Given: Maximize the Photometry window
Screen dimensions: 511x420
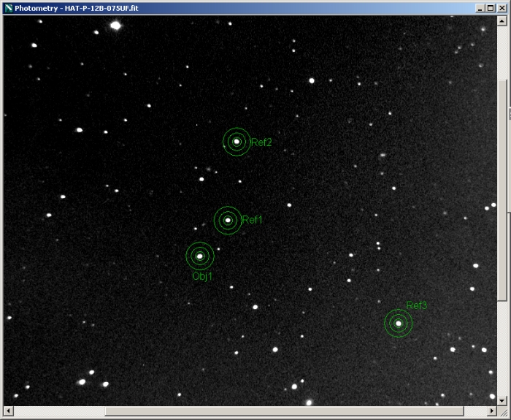Looking at the screenshot, I should 491,7.
